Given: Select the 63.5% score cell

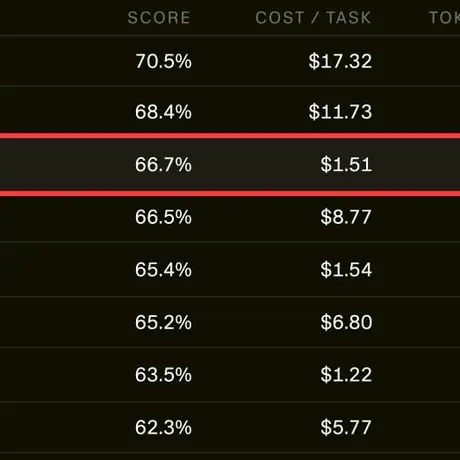Looking at the screenshot, I should [x=163, y=375].
